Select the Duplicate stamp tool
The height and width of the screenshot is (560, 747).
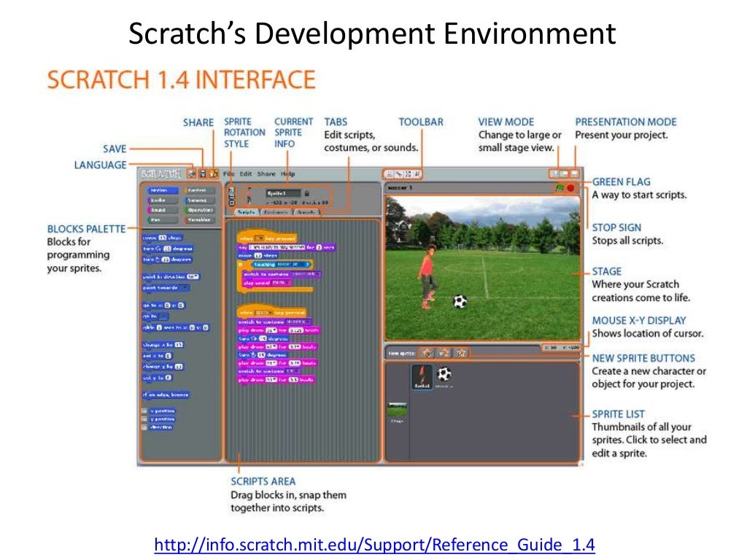coord(390,174)
